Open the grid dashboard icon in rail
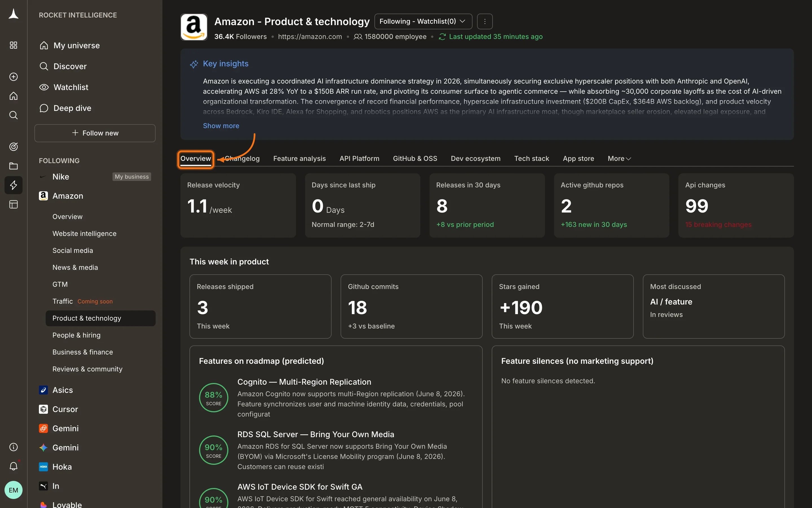 click(x=14, y=45)
